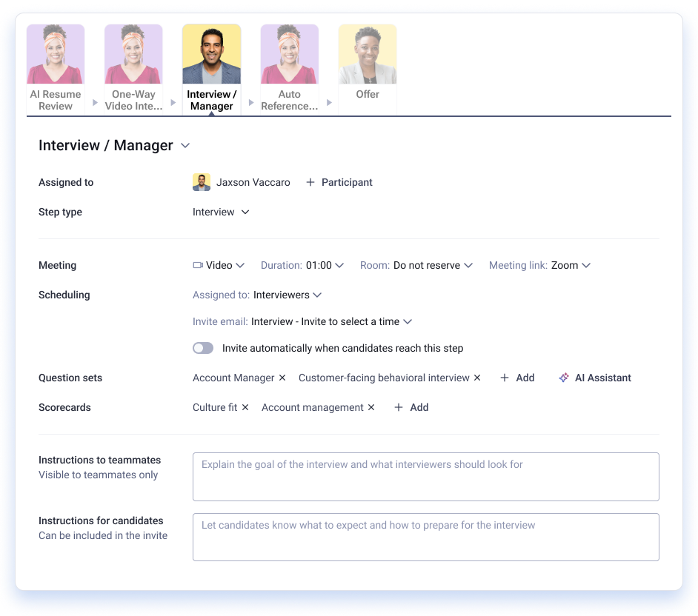Image resolution: width=698 pixels, height=616 pixels.
Task: Click arrow after Interview / Manager step
Action: (x=251, y=103)
